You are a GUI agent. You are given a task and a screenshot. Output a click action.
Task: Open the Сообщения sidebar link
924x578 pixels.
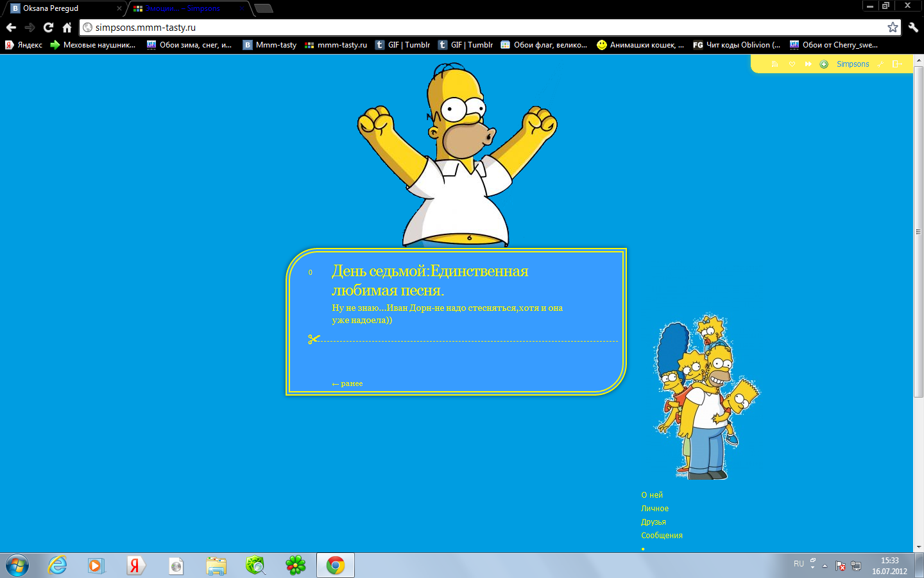[x=662, y=536]
